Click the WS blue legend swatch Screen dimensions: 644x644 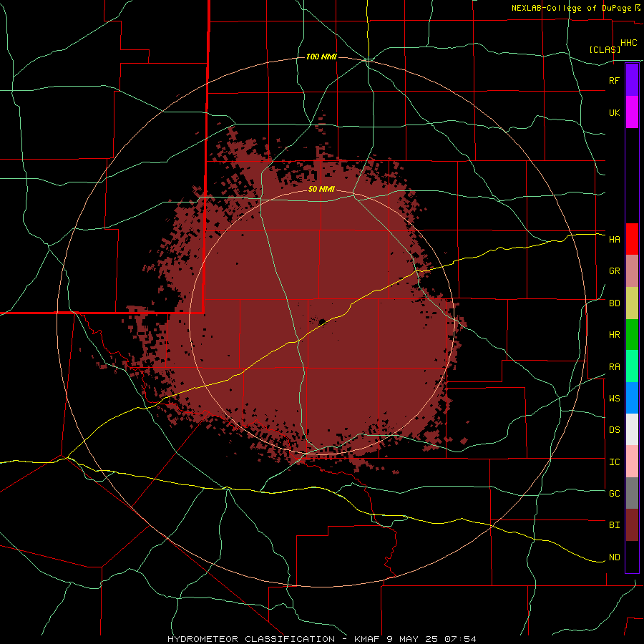(632, 398)
